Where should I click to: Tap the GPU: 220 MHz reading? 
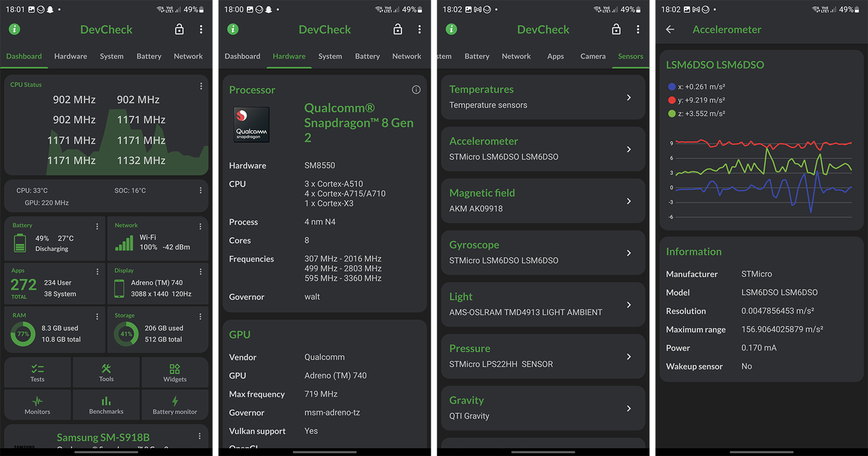click(47, 203)
